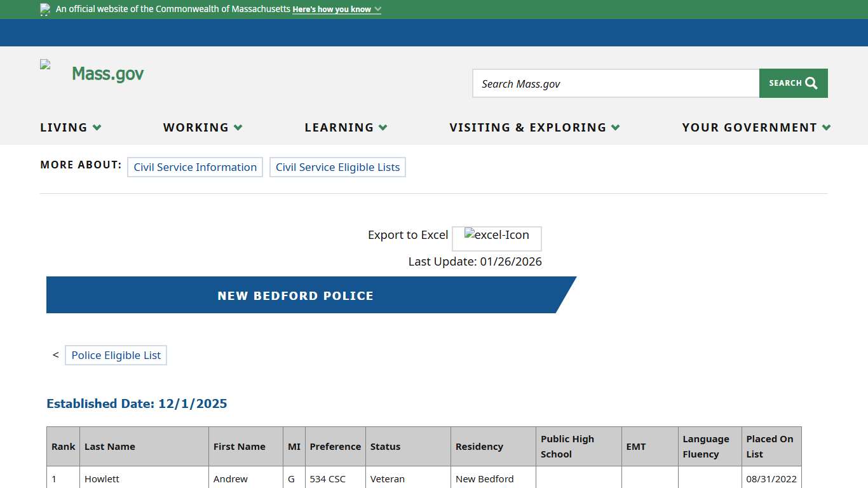Click the back arrow before Police Eligible List
The image size is (868, 488).
coord(55,355)
